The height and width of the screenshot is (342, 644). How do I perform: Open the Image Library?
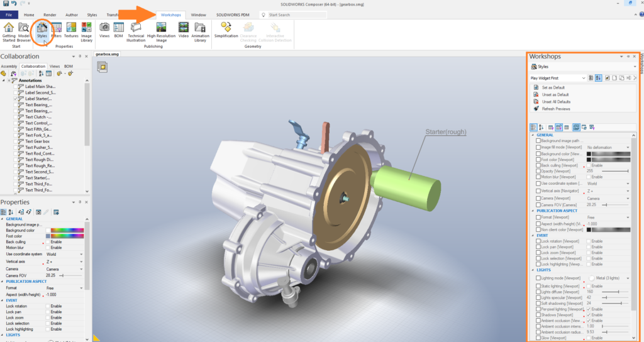pyautogui.click(x=86, y=30)
